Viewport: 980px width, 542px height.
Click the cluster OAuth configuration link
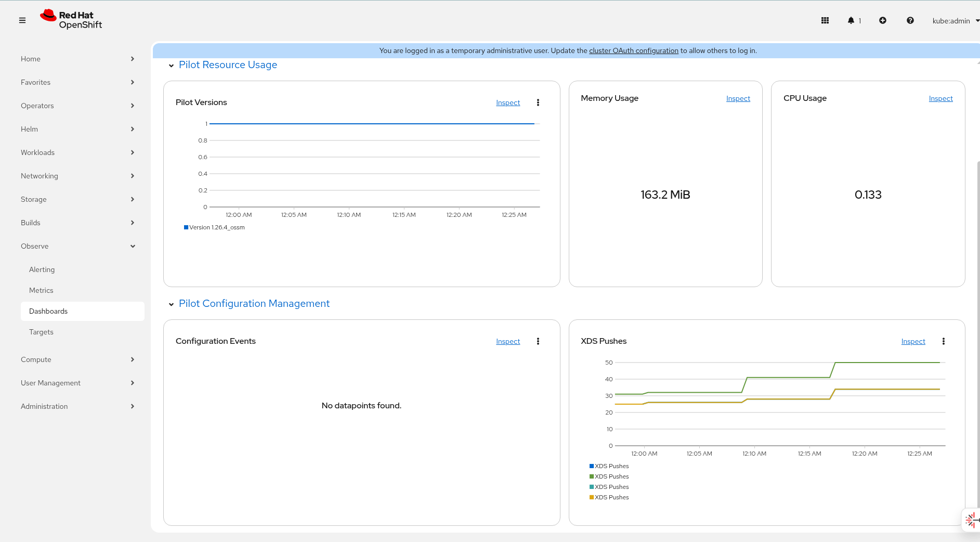tap(633, 50)
